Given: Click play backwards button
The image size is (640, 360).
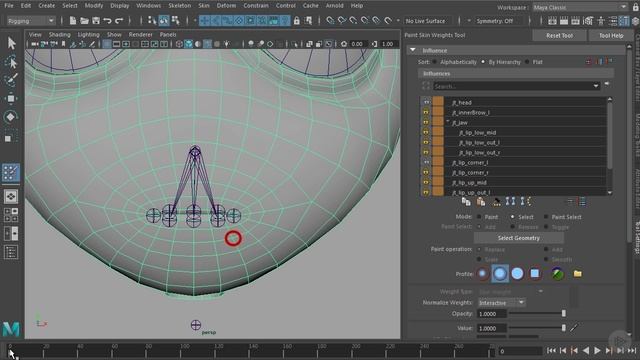Looking at the screenshot, I should pyautogui.click(x=586, y=350).
